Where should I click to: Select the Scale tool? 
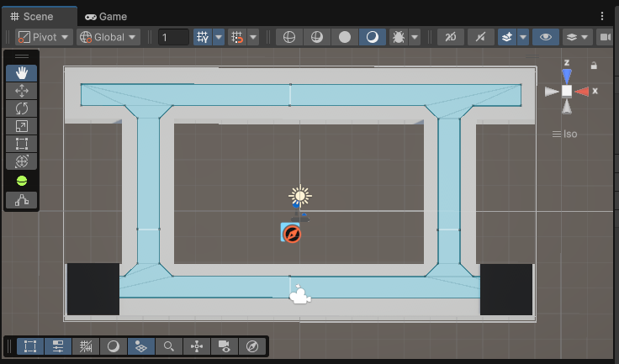[22, 126]
